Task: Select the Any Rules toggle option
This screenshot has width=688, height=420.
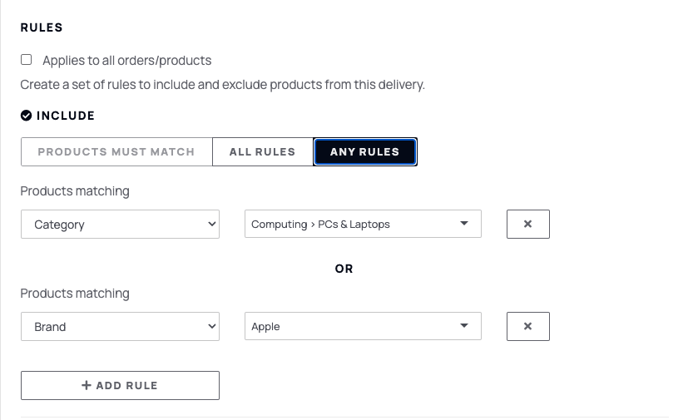Action: [365, 152]
